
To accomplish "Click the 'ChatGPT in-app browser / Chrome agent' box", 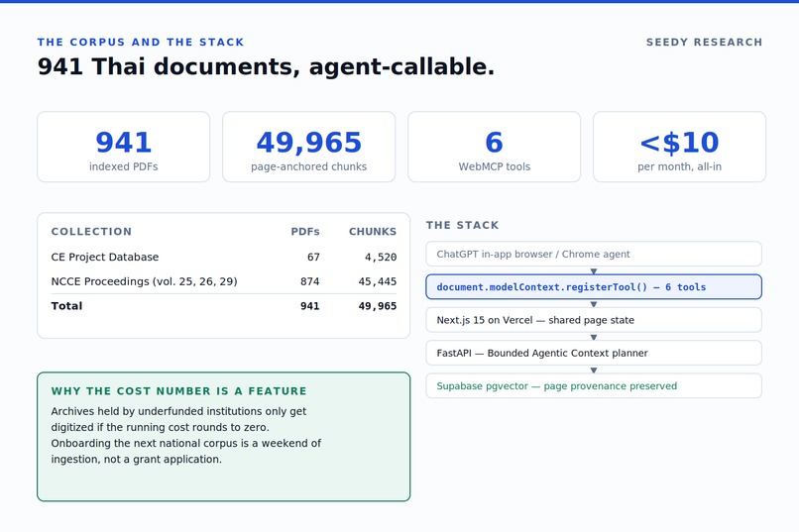I will 594,254.
